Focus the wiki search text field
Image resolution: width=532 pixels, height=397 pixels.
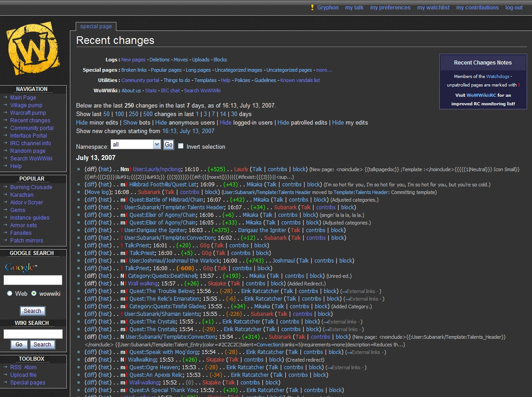[33, 334]
